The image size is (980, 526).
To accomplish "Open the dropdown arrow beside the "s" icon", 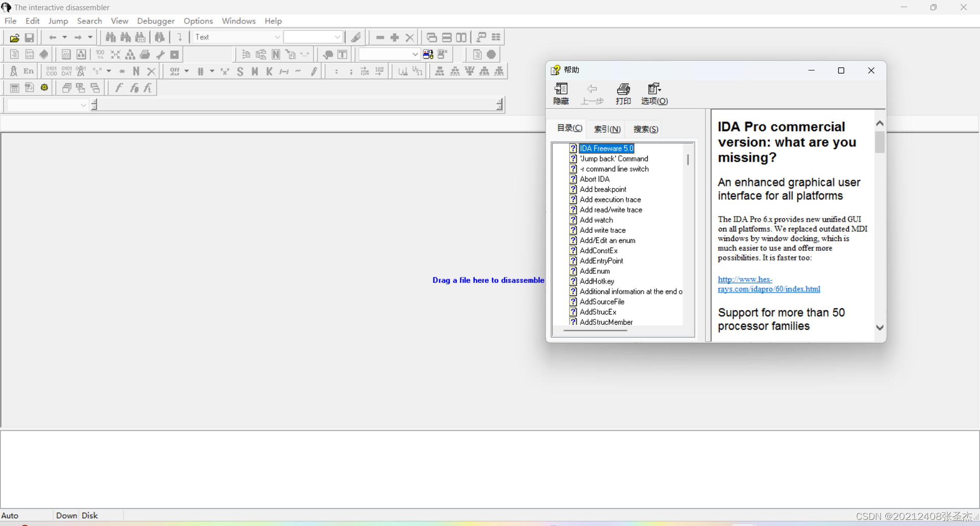I will coord(109,71).
